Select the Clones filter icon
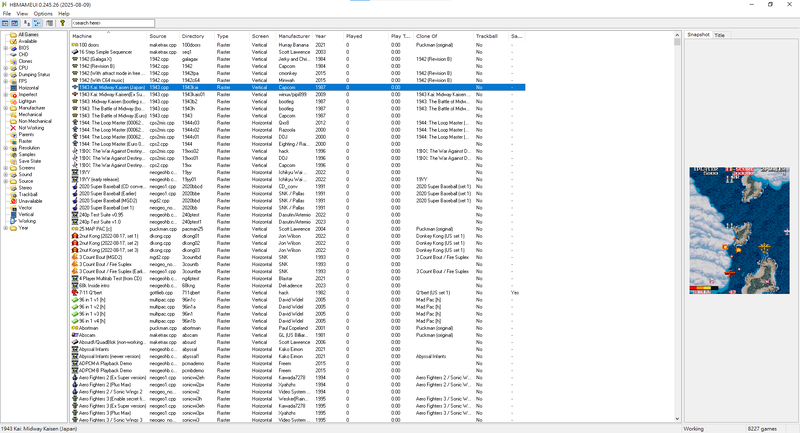The height and width of the screenshot is (433, 800). coord(13,61)
